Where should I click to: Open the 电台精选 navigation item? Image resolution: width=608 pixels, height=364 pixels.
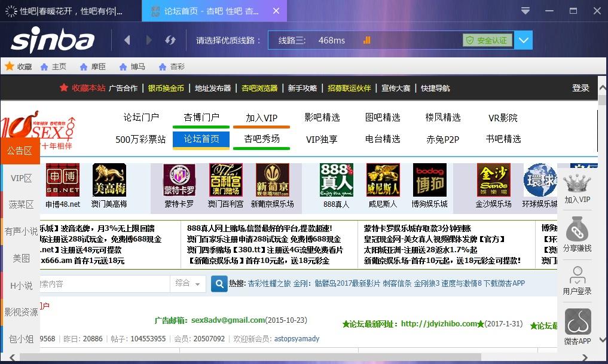383,139
